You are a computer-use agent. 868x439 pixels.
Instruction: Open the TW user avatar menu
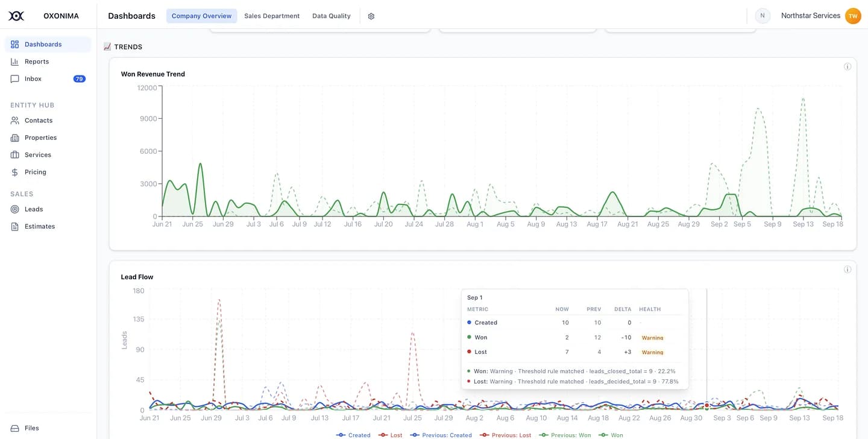click(853, 16)
